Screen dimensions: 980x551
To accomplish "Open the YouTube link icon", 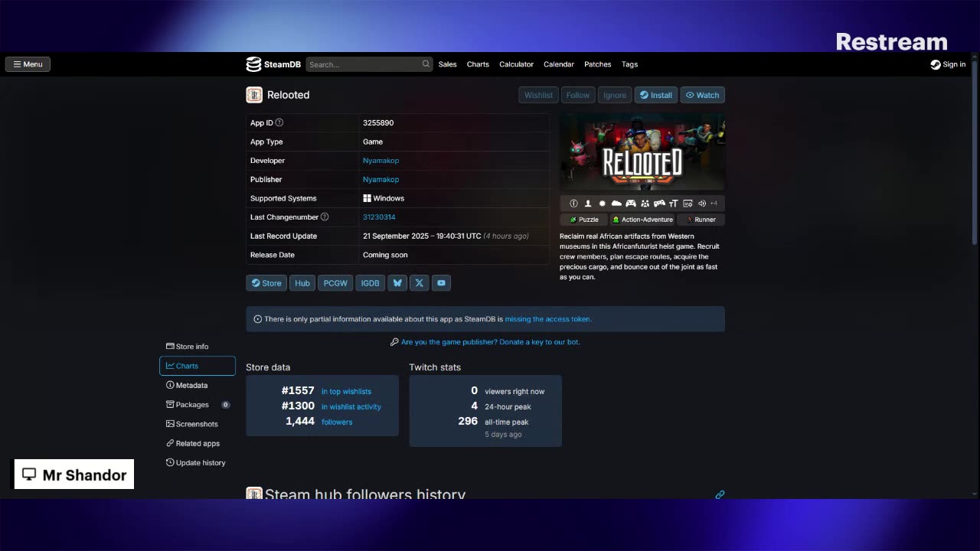I will [x=441, y=283].
